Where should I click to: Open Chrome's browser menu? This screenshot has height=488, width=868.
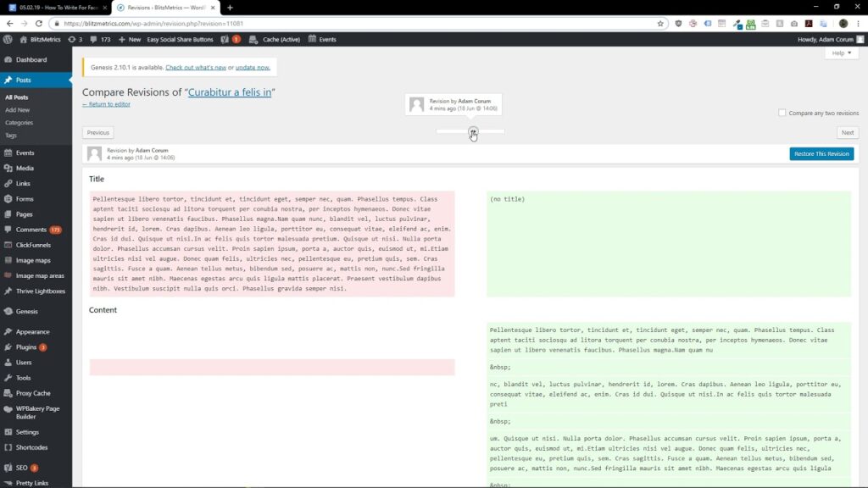coord(859,25)
